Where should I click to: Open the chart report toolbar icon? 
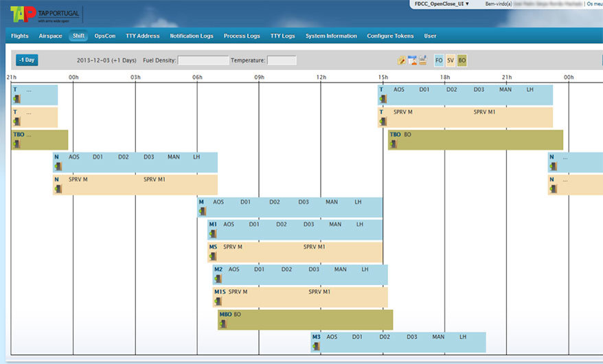[x=422, y=60]
